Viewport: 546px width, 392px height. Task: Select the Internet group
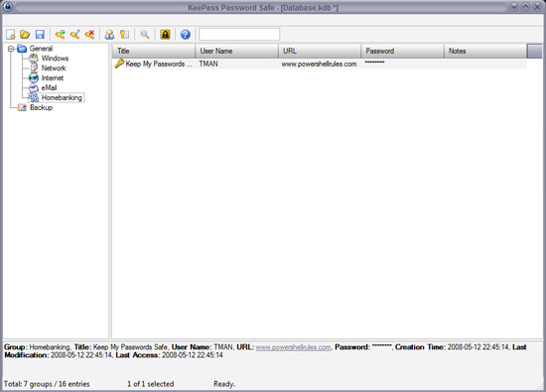pos(53,78)
